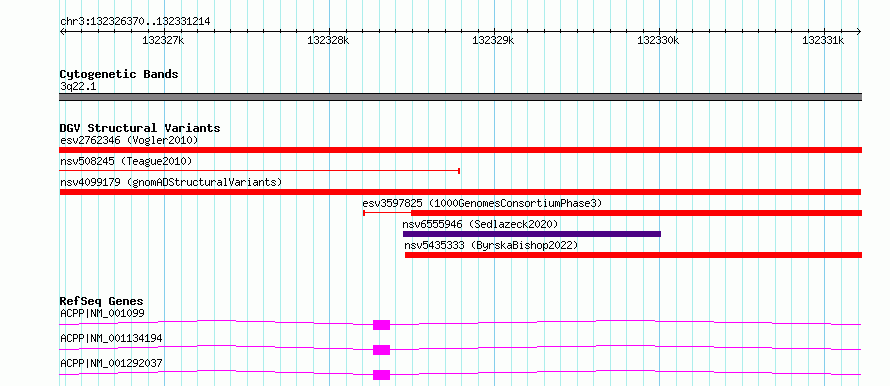
Task: Select the gray 3q22.1 cytogenetic band bar
Action: [x=460, y=97]
